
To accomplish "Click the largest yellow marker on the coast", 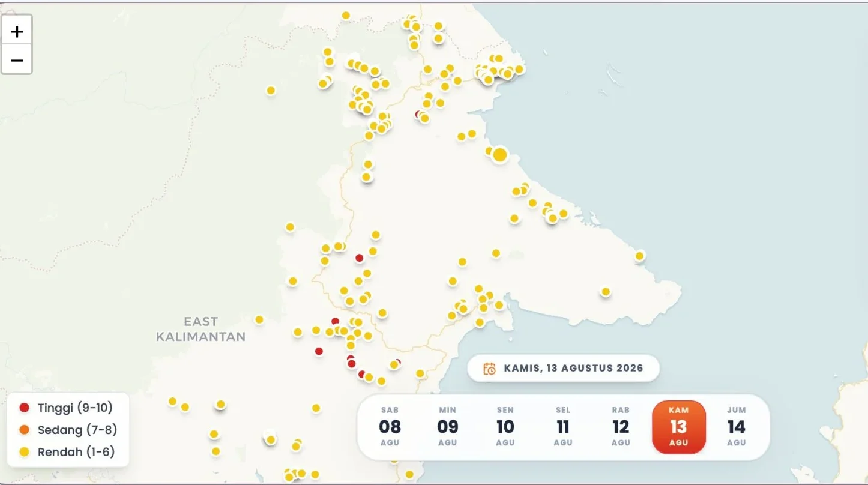I will tap(499, 155).
